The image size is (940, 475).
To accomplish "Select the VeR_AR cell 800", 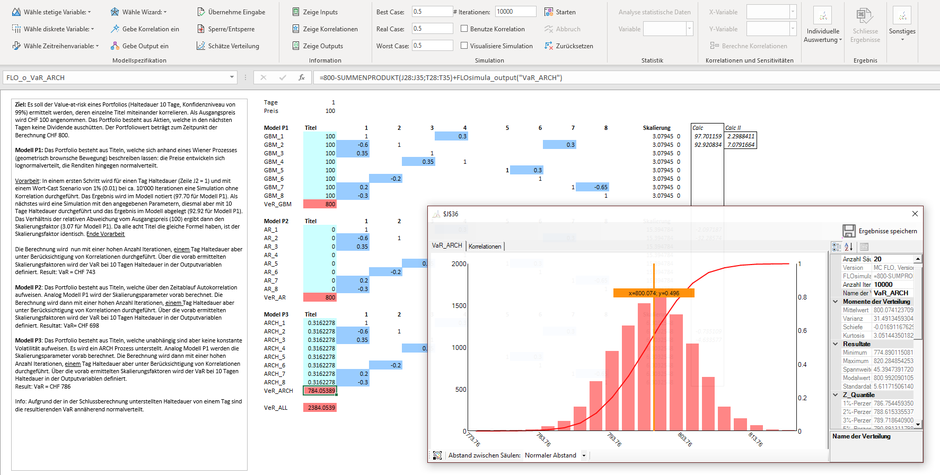I will [x=320, y=297].
